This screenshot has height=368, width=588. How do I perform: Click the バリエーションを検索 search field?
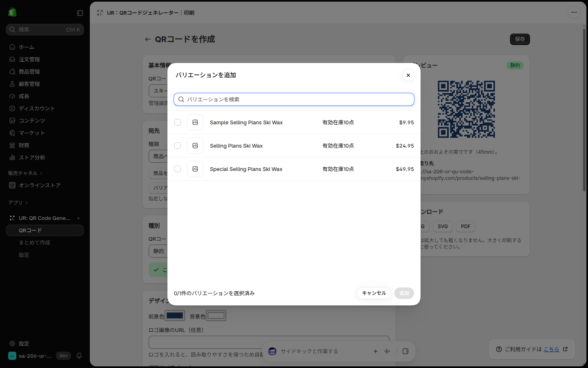[294, 99]
